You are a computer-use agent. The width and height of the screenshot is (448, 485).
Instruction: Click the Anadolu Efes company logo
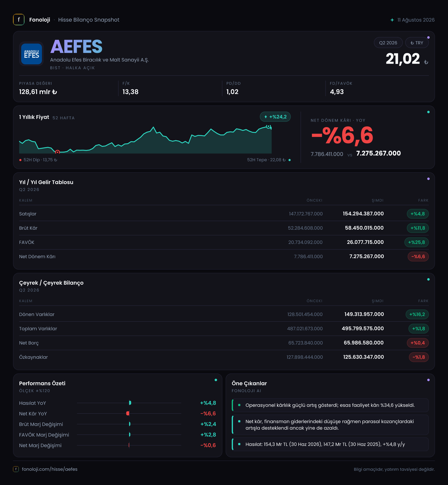click(32, 54)
